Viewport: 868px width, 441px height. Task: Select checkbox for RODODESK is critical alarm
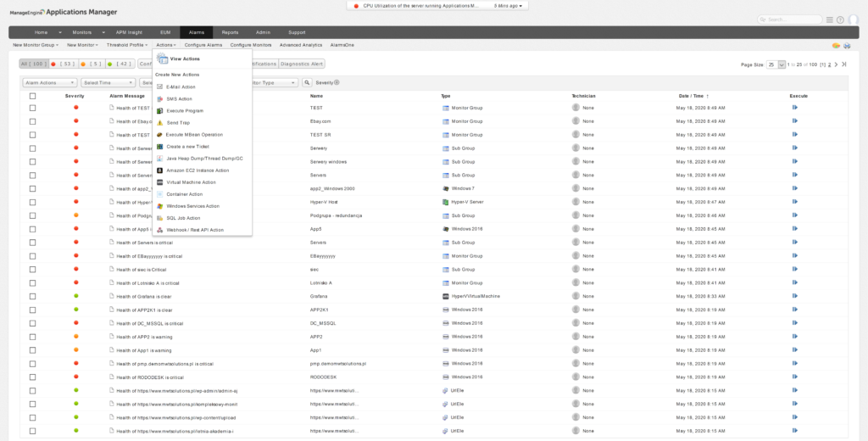(x=32, y=377)
